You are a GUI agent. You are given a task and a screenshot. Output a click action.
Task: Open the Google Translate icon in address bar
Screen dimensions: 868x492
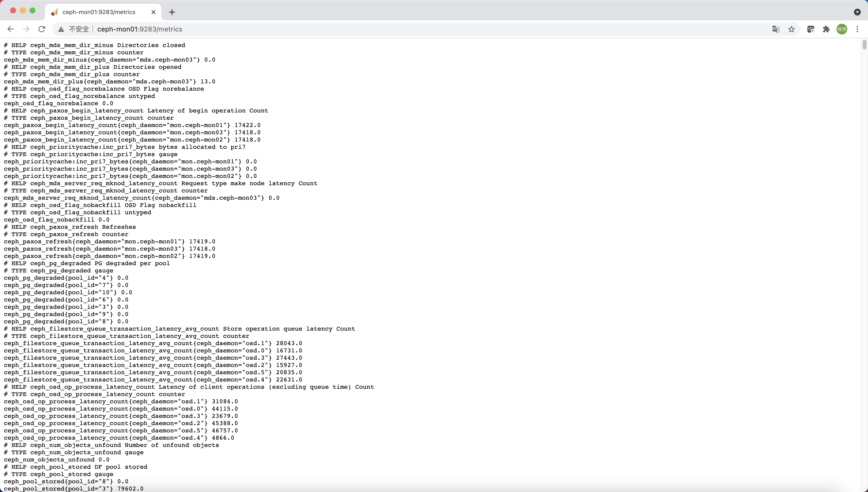coord(776,29)
